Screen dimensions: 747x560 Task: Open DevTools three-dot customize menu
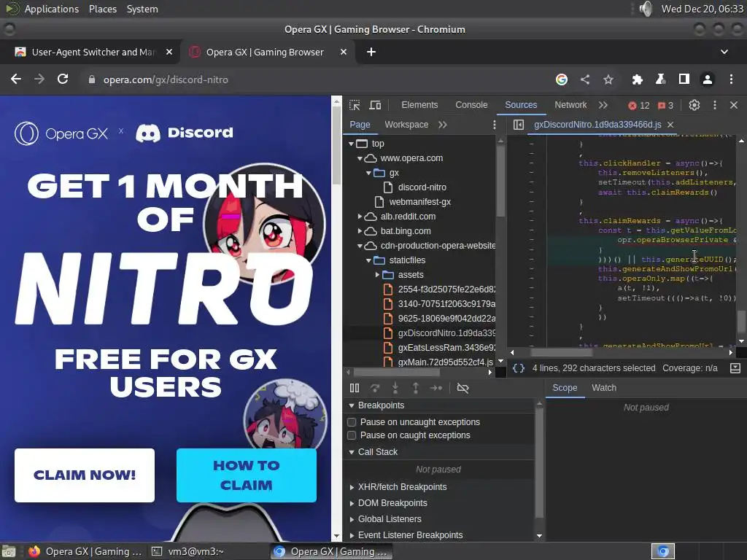click(x=715, y=105)
